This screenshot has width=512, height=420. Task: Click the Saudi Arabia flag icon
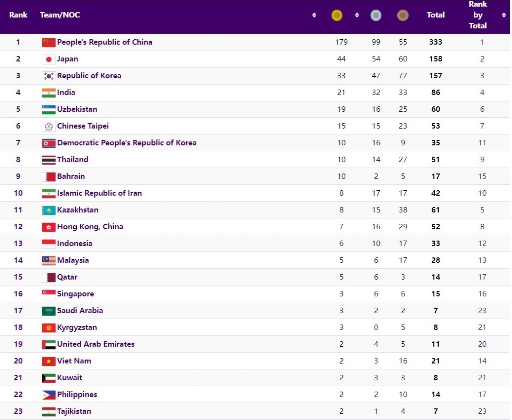click(x=48, y=311)
